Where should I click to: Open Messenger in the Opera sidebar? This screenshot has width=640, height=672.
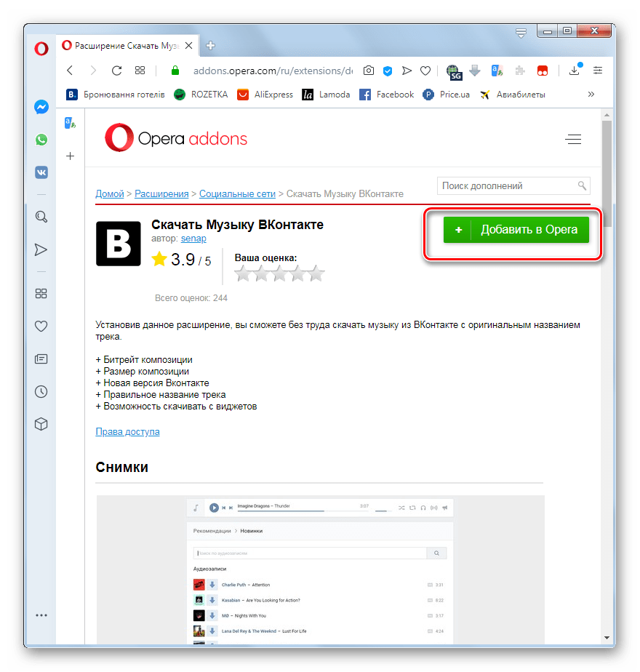click(x=41, y=107)
